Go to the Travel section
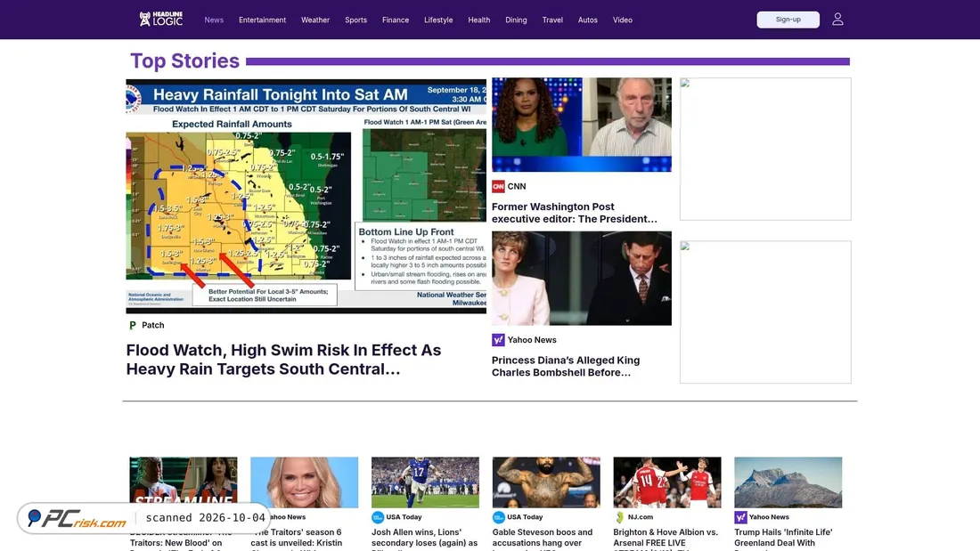This screenshot has height=551, width=980. pyautogui.click(x=552, y=20)
